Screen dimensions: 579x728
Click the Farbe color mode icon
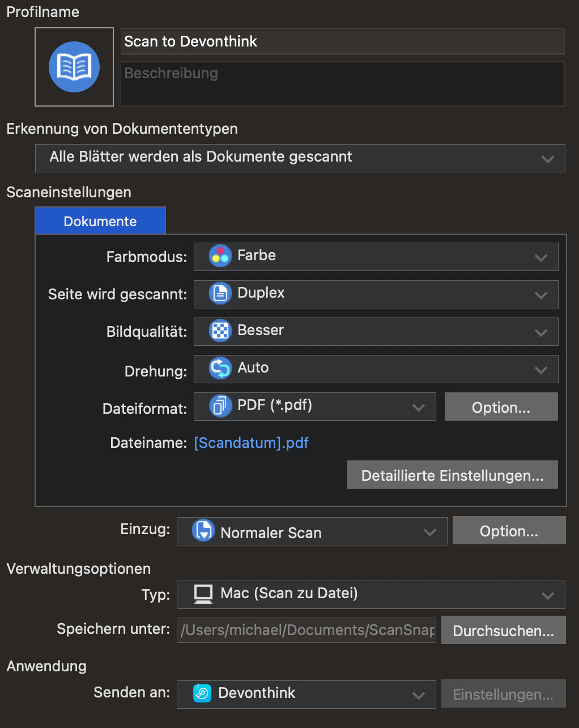(220, 256)
